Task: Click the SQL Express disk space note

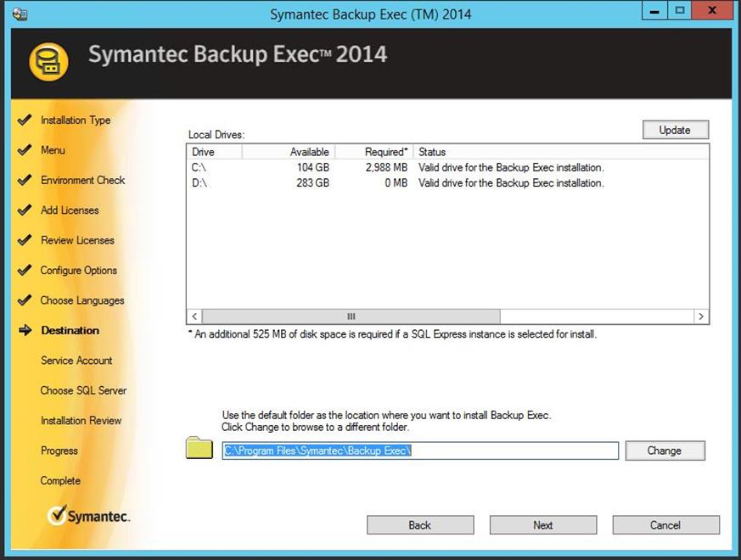Action: click(393, 334)
